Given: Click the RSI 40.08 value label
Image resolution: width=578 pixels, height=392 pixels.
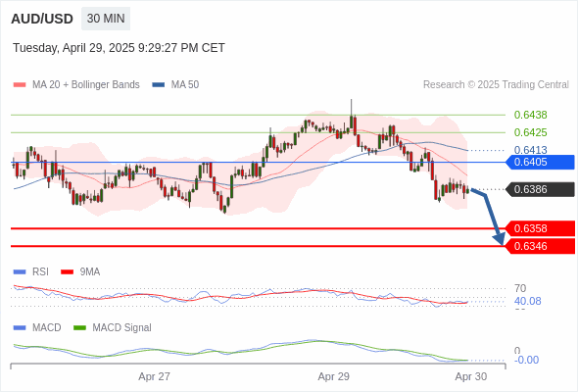Looking at the screenshot, I should coord(527,301).
